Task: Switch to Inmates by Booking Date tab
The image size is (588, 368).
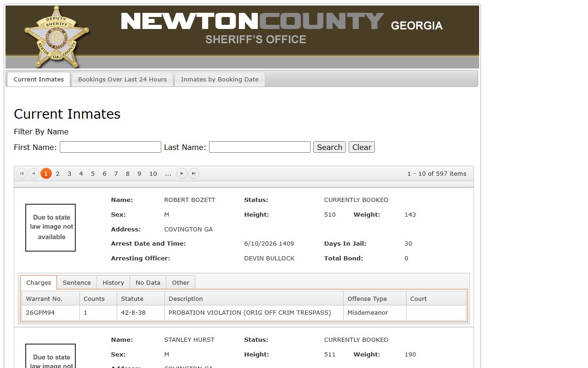Action: coord(220,79)
